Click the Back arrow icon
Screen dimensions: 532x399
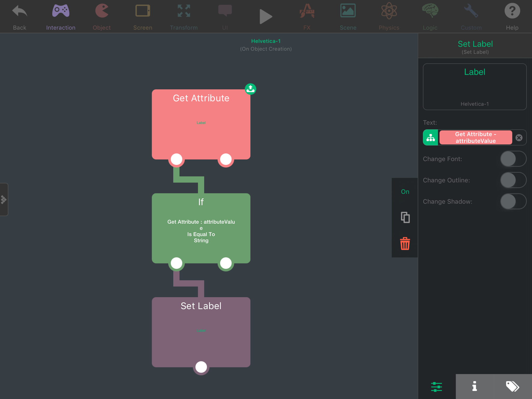pyautogui.click(x=19, y=12)
